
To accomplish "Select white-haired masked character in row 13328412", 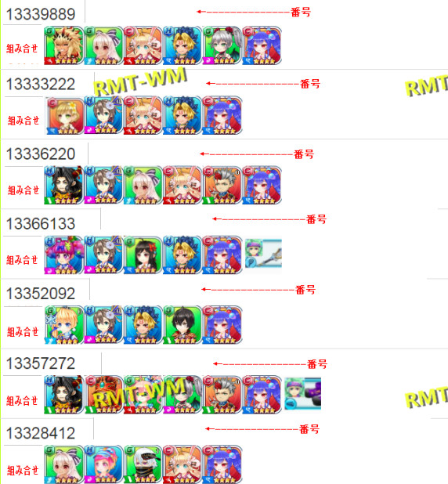I will pyautogui.click(x=143, y=464).
